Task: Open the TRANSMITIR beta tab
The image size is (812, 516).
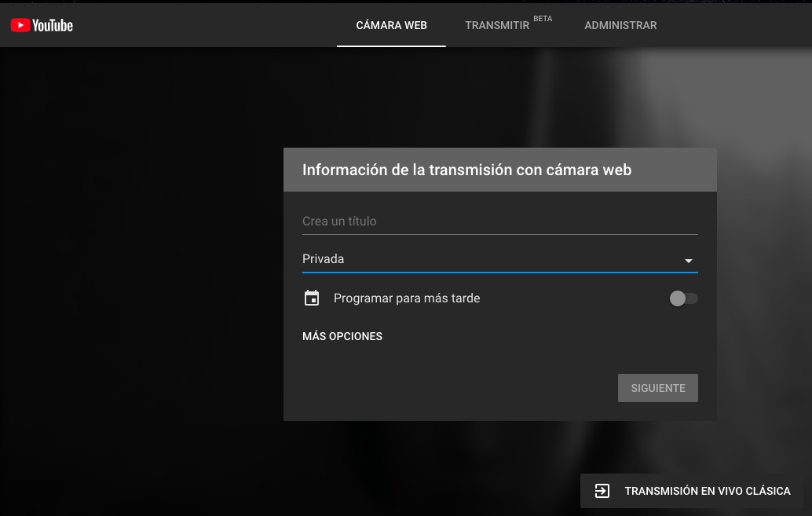Action: [x=507, y=25]
